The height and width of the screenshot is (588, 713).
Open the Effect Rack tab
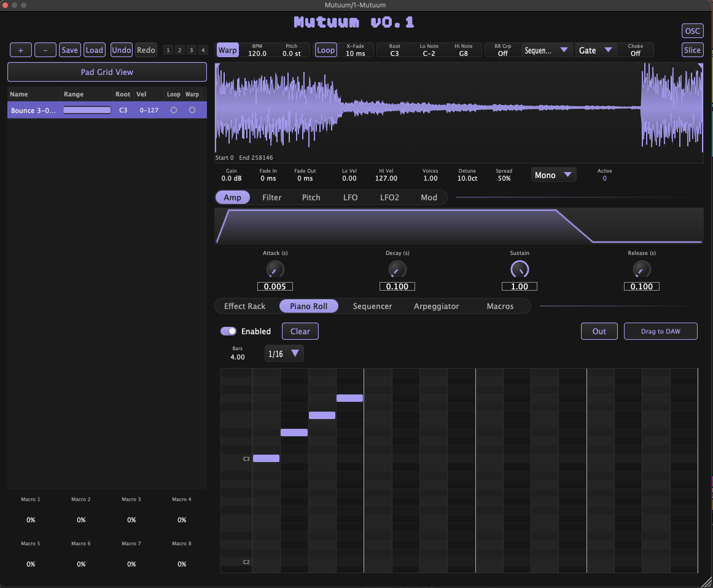(244, 306)
